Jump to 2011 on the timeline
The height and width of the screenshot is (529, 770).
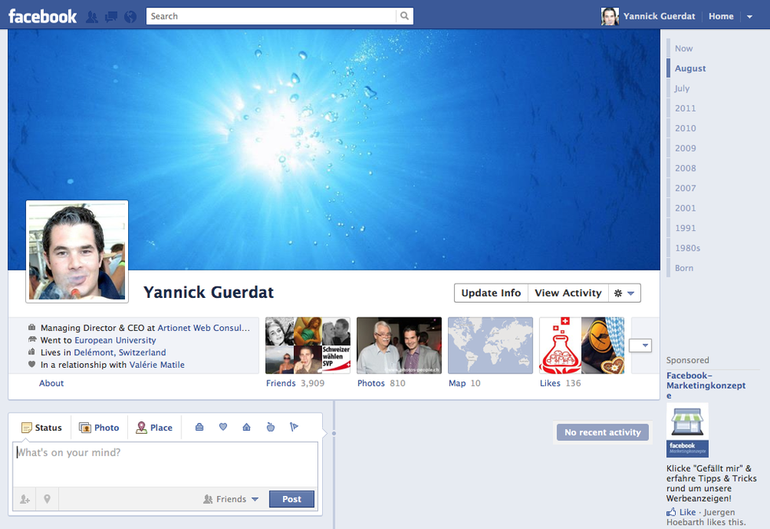point(685,109)
